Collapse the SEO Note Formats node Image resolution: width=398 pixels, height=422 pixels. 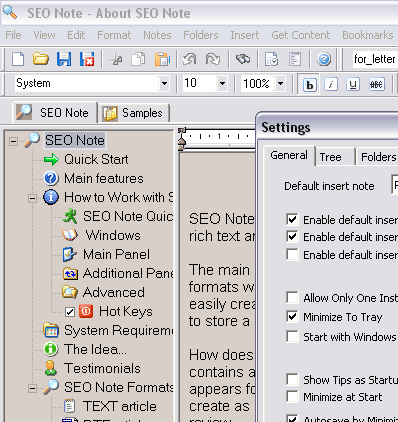pos(32,388)
